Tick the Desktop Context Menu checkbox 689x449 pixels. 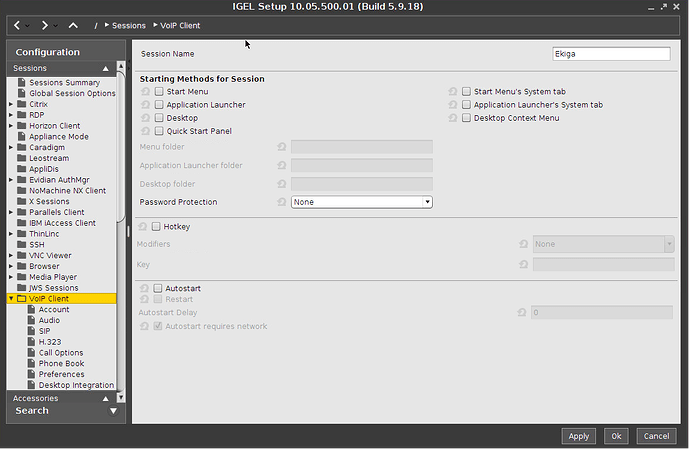pos(466,118)
